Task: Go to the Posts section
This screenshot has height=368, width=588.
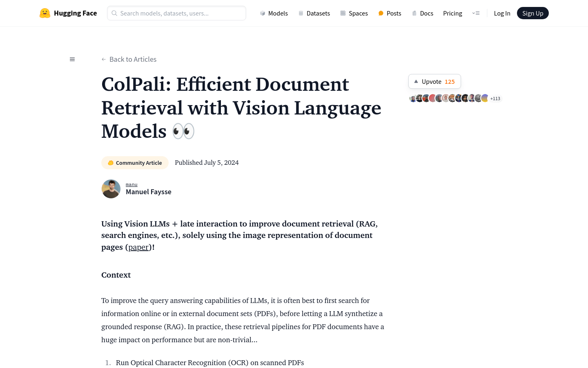Action: point(390,13)
